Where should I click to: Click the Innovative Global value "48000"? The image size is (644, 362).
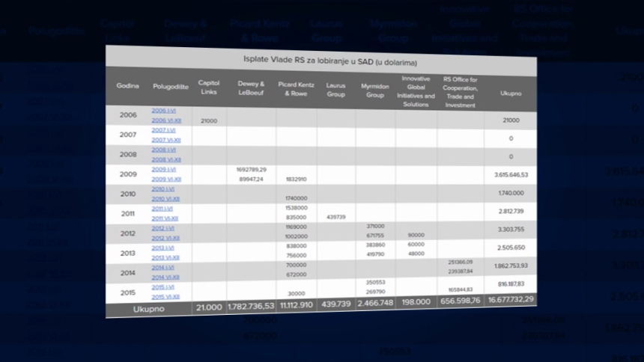click(x=416, y=254)
